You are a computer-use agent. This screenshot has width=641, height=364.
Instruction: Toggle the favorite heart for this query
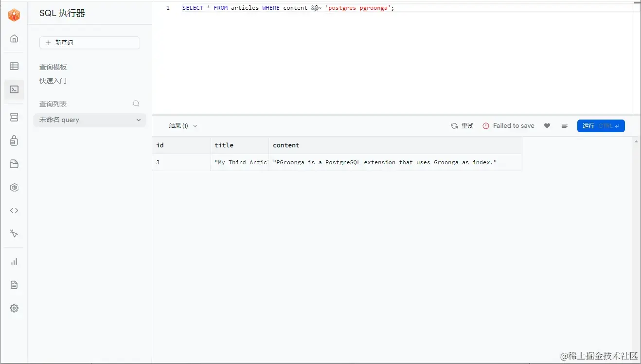coord(547,125)
